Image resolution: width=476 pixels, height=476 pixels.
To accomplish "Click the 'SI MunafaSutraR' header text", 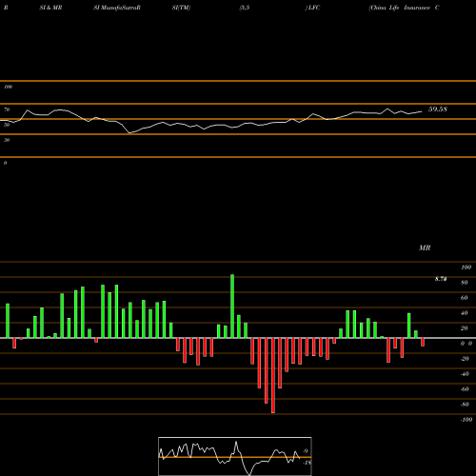I will pyautogui.click(x=117, y=8).
